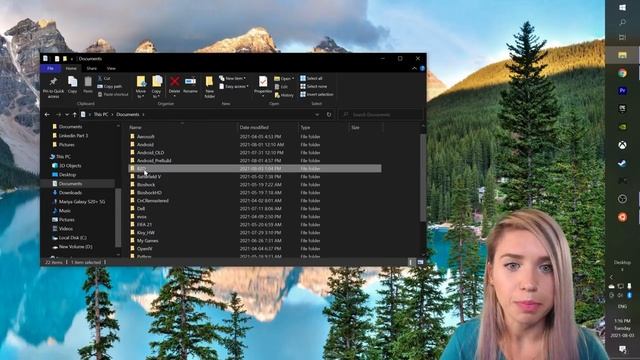Open the Open button dropdown
Screen dimensions: 640x360
point(284,78)
